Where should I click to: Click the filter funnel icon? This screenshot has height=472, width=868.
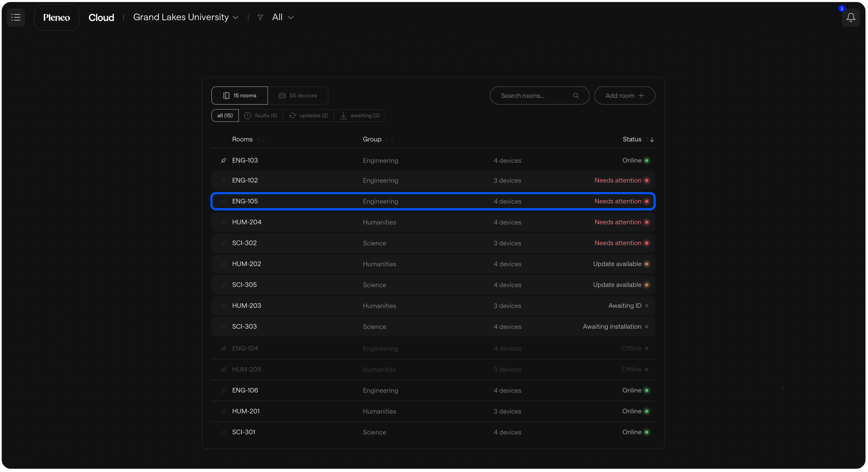(x=260, y=17)
